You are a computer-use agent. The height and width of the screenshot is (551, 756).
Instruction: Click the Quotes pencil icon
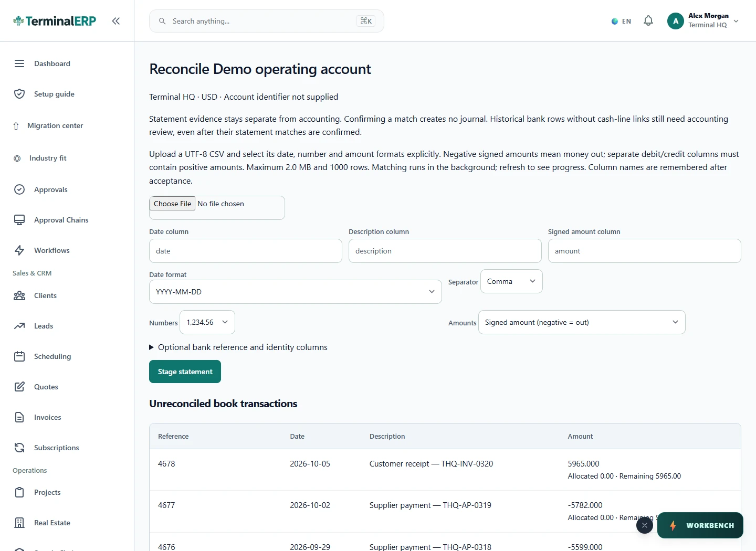19,387
